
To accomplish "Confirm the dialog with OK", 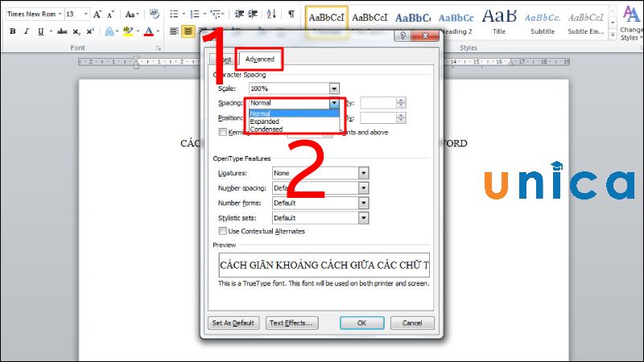I will pos(361,323).
